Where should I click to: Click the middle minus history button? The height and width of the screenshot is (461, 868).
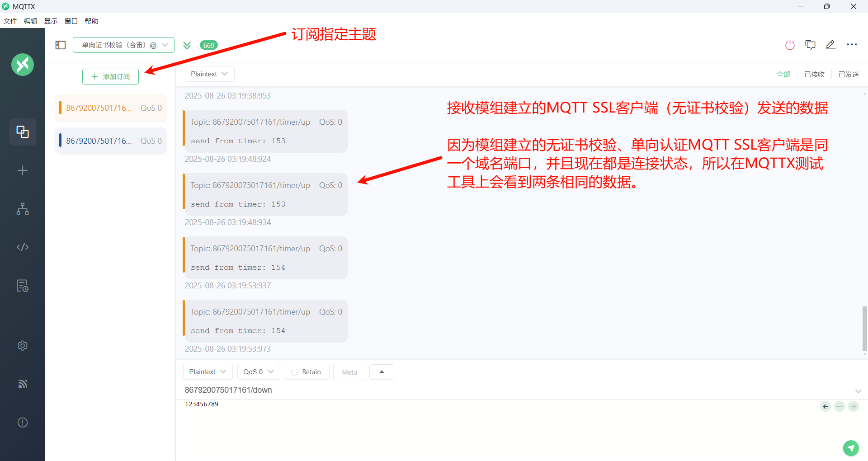pos(840,406)
